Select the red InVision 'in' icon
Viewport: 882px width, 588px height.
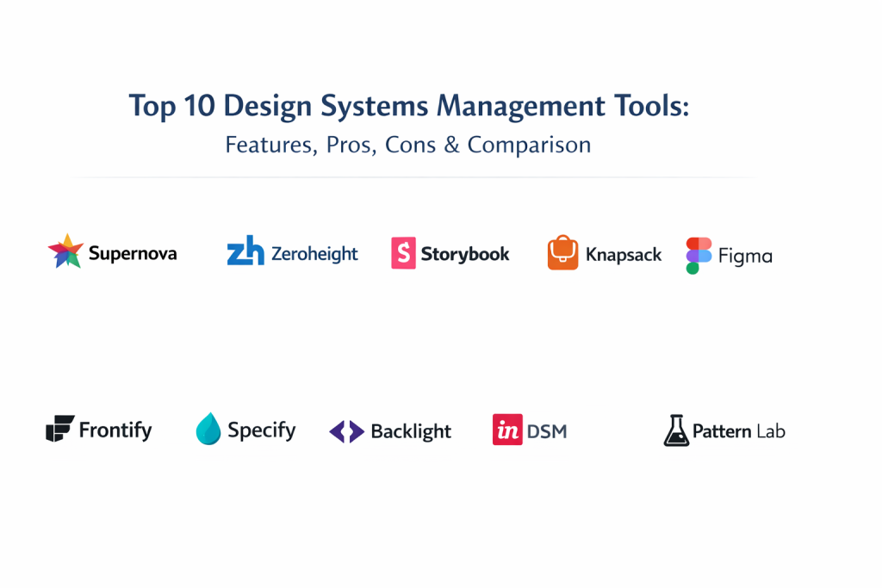[507, 430]
